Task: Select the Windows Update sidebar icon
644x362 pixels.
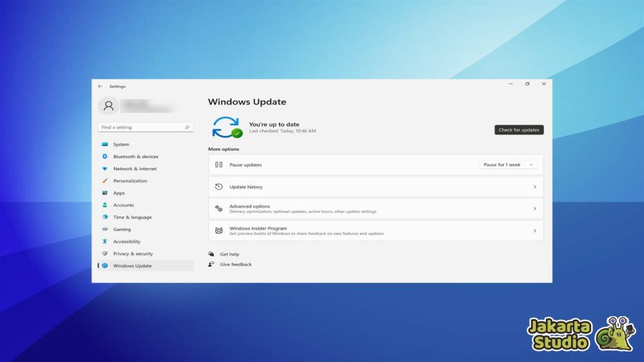Action: 105,266
